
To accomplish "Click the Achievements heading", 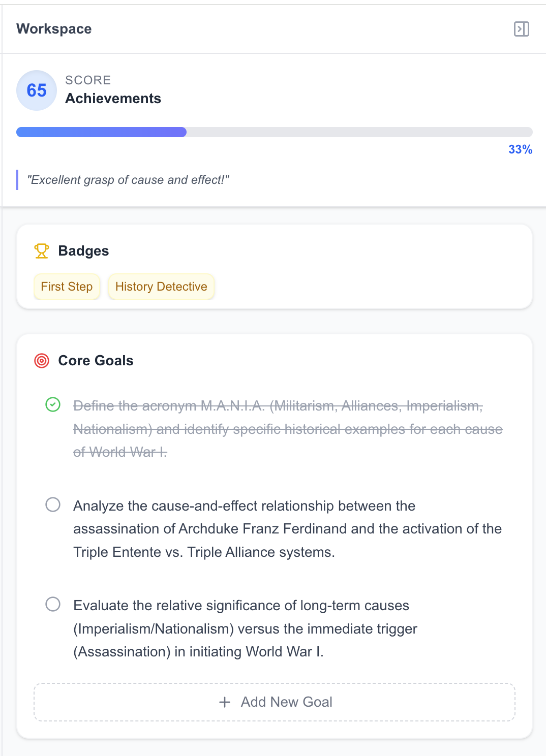I will [x=113, y=99].
